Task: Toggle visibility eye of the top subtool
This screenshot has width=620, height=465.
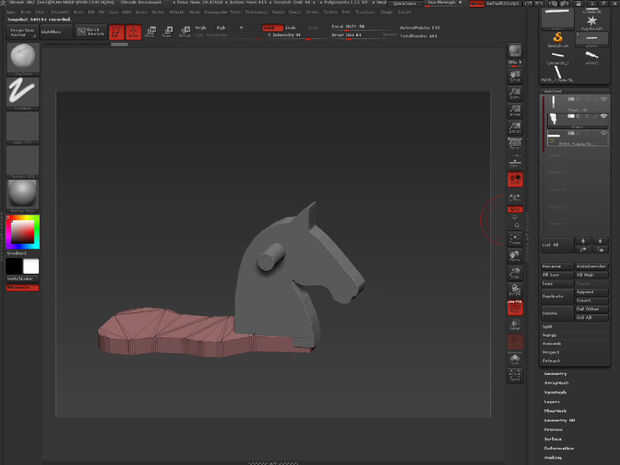Action: click(604, 101)
